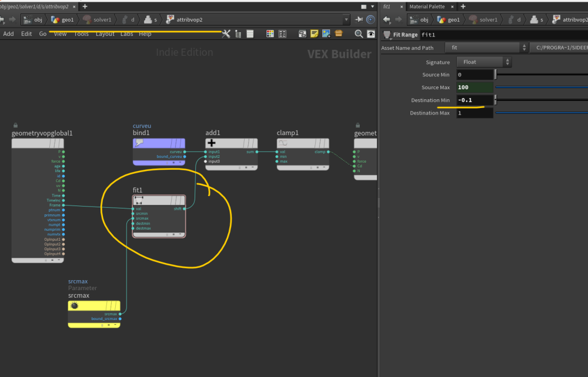The width and height of the screenshot is (588, 377).
Task: Select the fit1 parameter tab
Action: (387, 6)
